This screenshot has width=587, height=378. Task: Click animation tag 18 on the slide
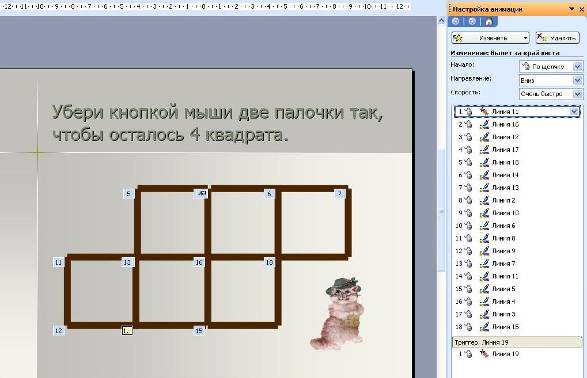(269, 263)
